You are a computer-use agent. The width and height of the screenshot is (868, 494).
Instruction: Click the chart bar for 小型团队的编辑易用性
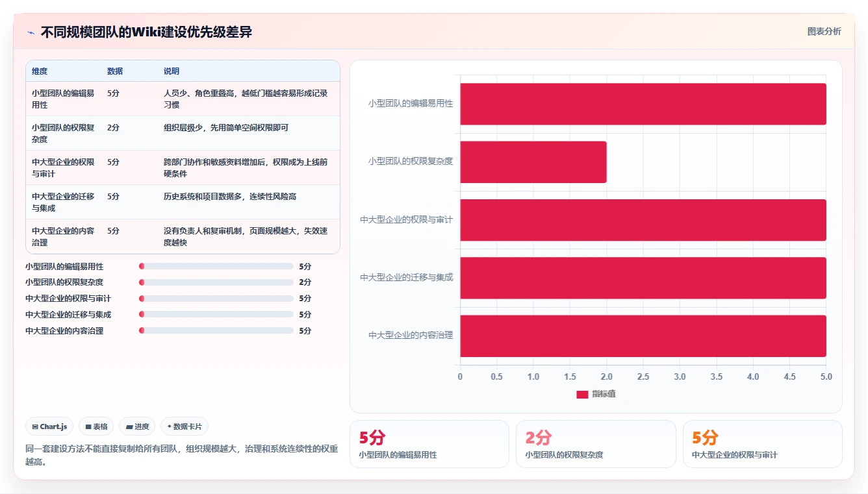643,104
